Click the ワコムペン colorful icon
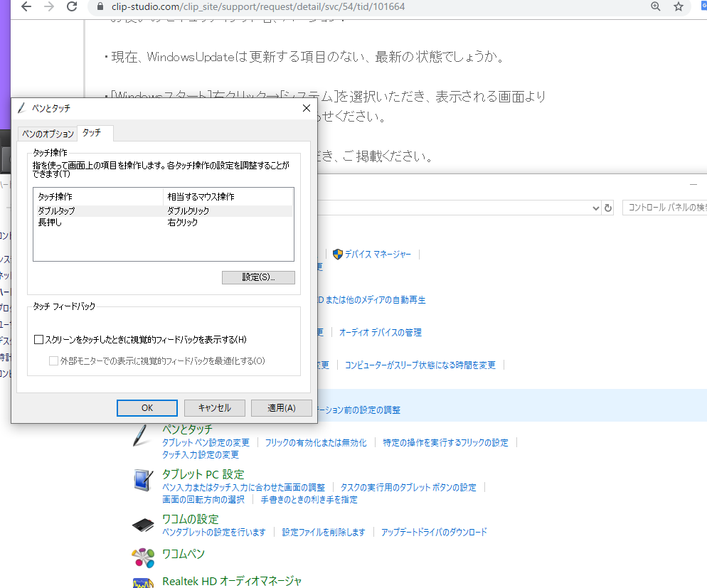Image resolution: width=707 pixels, height=588 pixels. [x=143, y=558]
